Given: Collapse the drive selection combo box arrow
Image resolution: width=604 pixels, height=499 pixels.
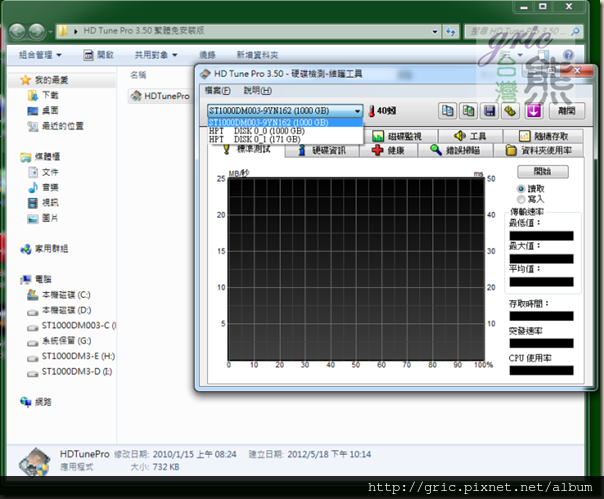Looking at the screenshot, I should point(357,111).
